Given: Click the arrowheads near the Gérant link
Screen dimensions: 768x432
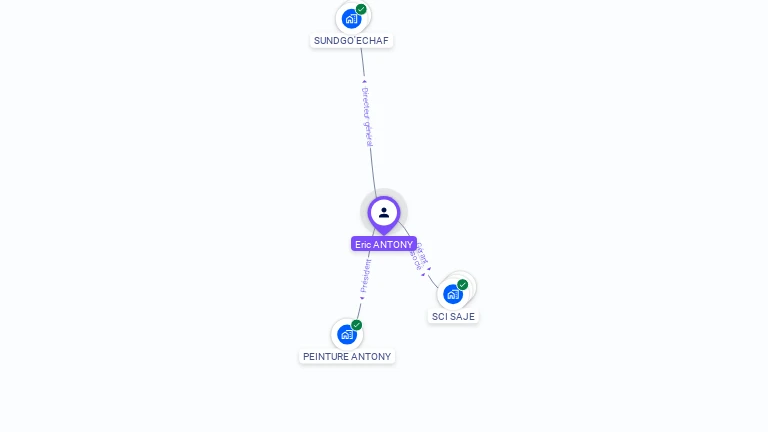Looking at the screenshot, I should coord(426,271).
